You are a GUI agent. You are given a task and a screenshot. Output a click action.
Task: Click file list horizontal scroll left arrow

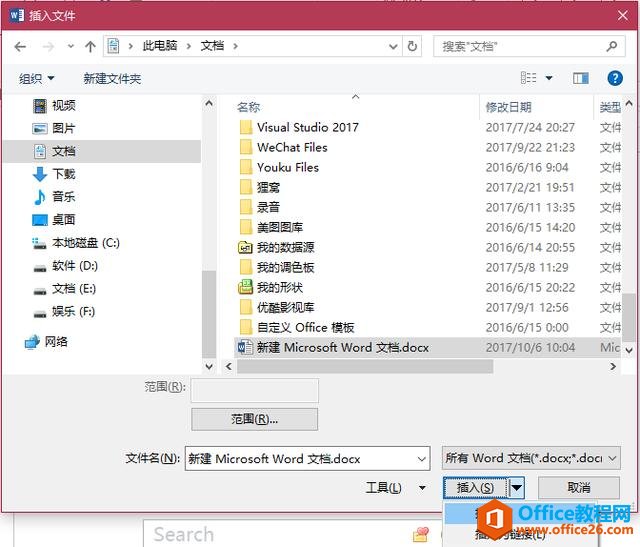click(229, 367)
